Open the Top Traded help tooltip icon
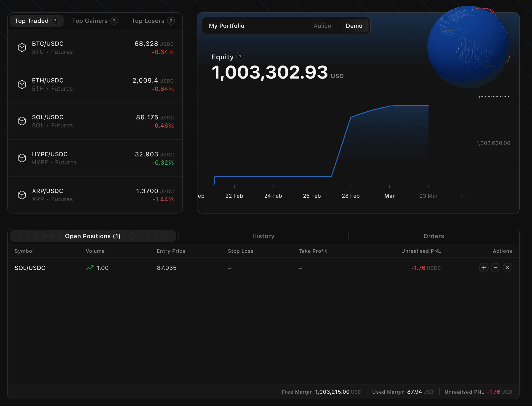This screenshot has width=532, height=406. click(x=55, y=21)
